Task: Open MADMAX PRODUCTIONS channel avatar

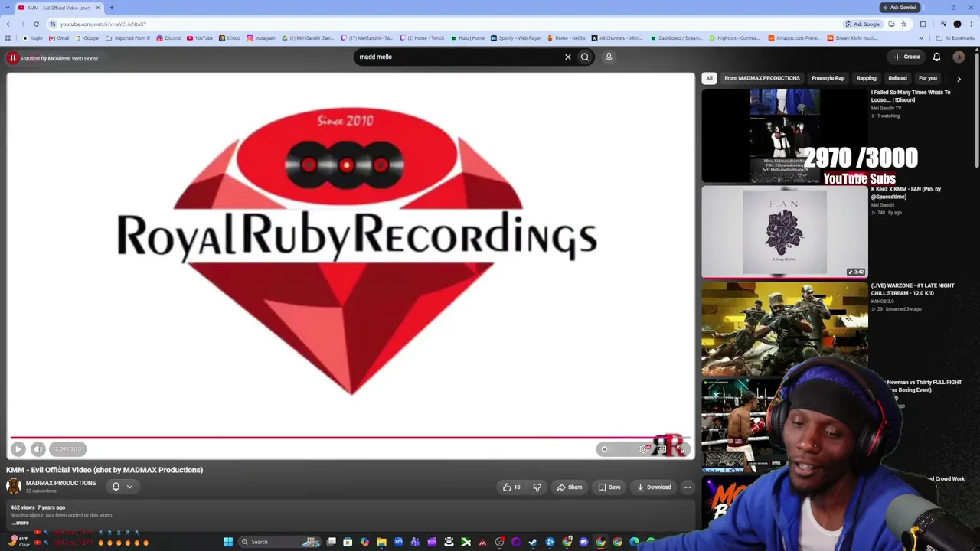Action: [14, 487]
